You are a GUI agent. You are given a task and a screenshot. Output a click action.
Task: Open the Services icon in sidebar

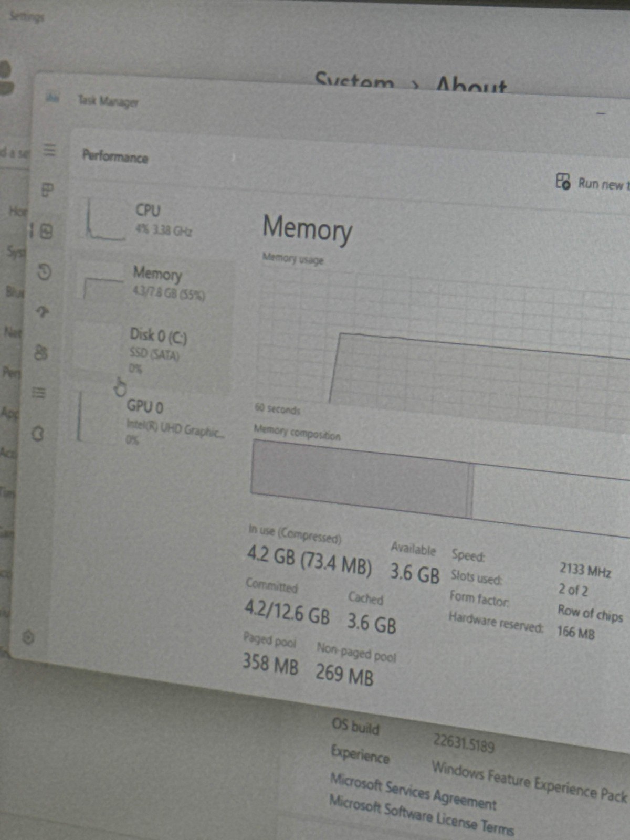[x=37, y=434]
